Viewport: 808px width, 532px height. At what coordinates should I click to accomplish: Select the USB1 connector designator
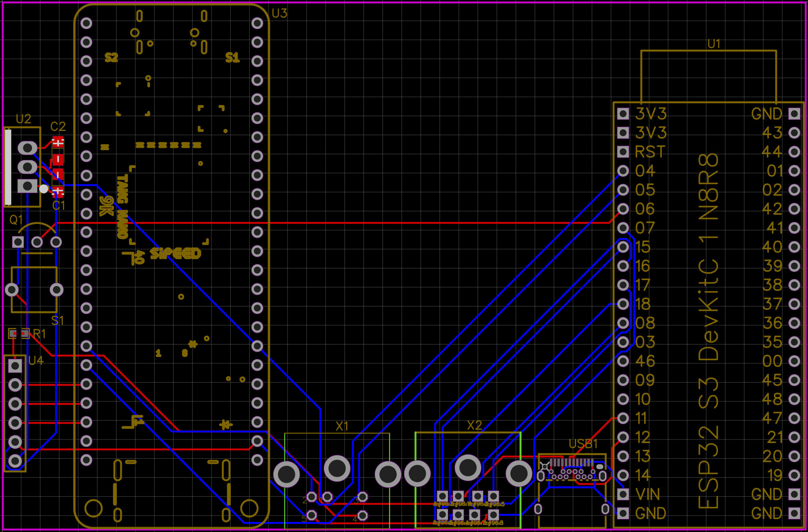[x=583, y=444]
